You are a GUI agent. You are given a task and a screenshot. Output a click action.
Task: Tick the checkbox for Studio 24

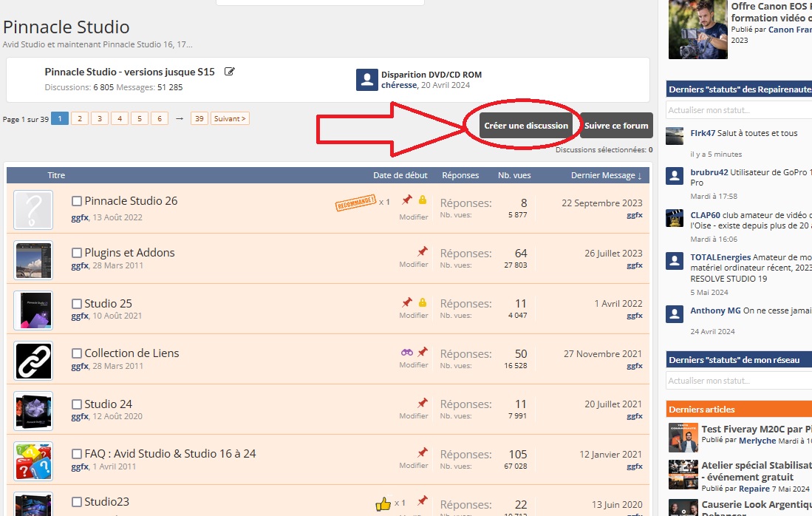click(x=77, y=404)
